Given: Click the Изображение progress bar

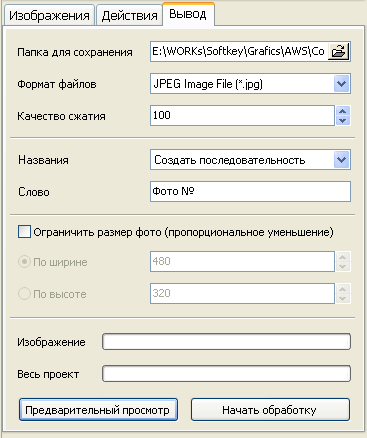Looking at the screenshot, I should (x=226, y=342).
